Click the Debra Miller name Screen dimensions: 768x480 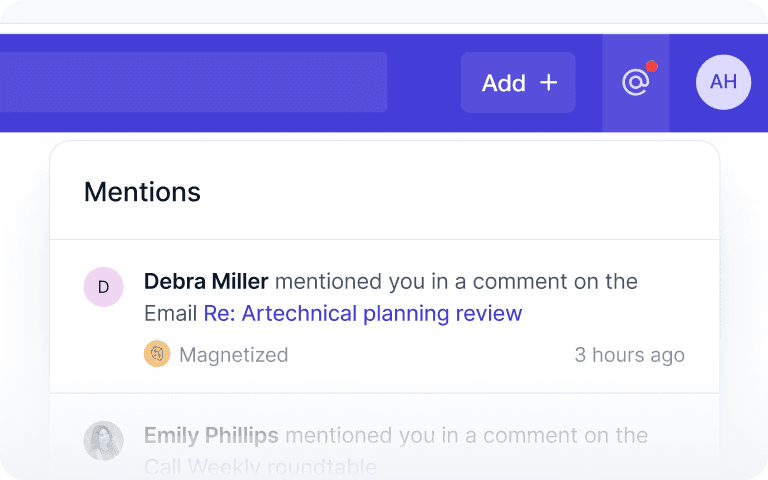coord(206,282)
